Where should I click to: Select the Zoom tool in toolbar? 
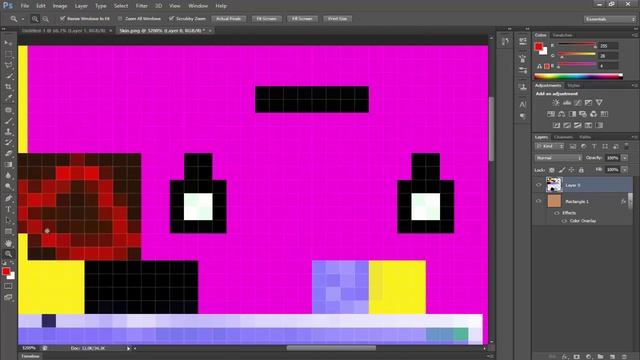pyautogui.click(x=8, y=254)
